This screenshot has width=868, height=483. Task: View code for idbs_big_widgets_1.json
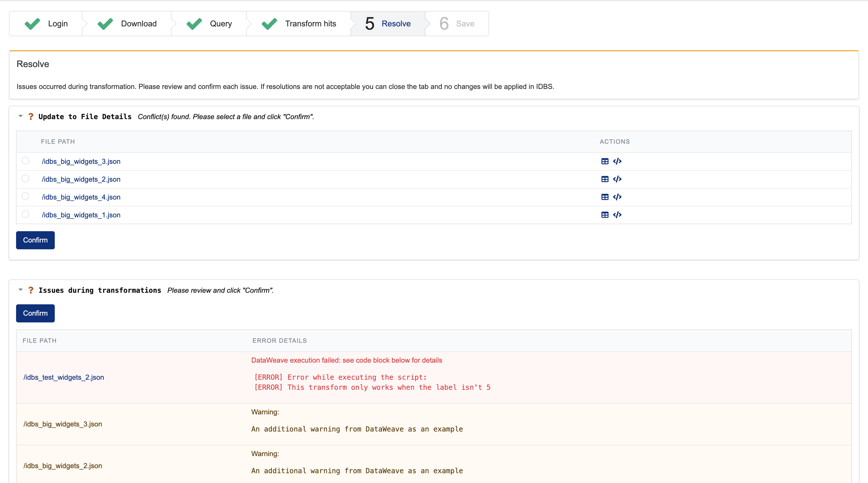pos(617,215)
